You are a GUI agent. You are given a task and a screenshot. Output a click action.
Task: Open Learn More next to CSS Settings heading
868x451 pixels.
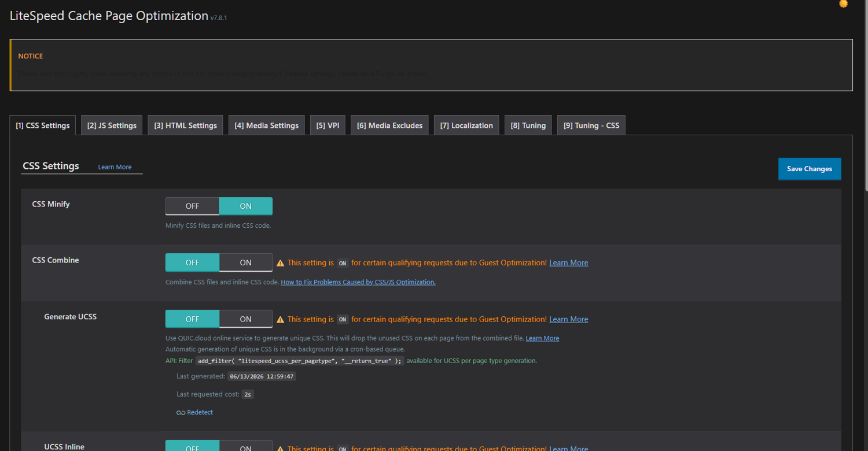click(115, 167)
